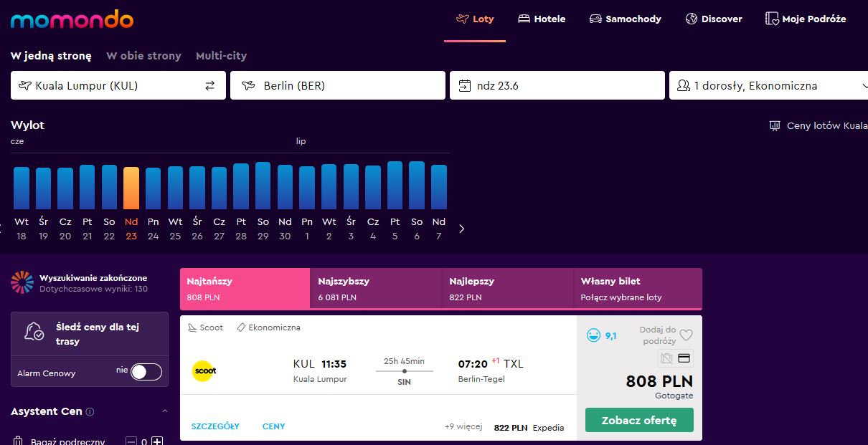
Task: Open CENY for the Scoot flight
Action: click(274, 426)
